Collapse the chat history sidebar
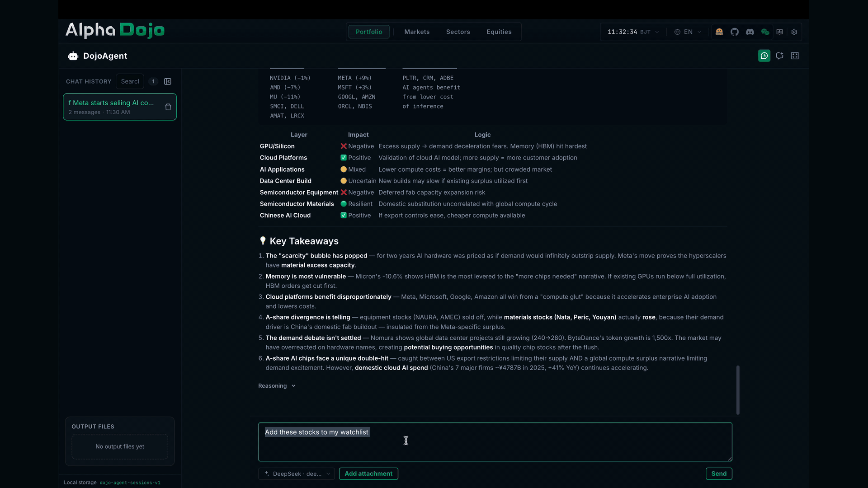Image resolution: width=868 pixels, height=488 pixels. tap(168, 81)
